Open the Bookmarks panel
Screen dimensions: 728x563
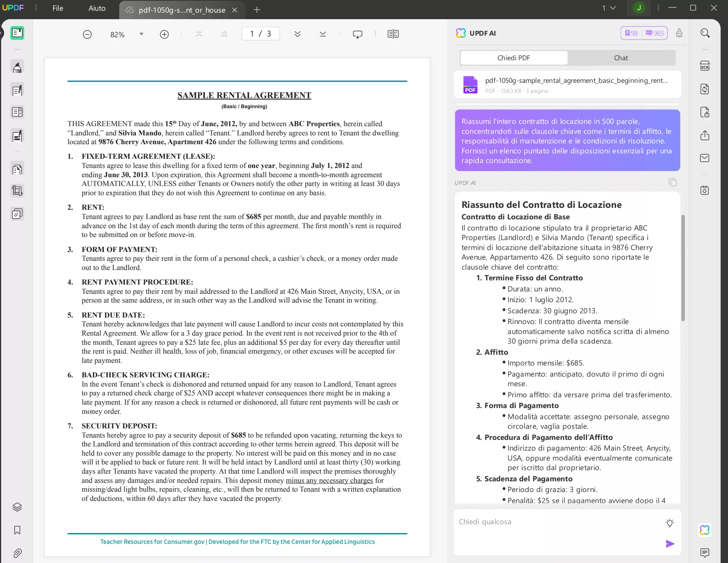pyautogui.click(x=17, y=530)
